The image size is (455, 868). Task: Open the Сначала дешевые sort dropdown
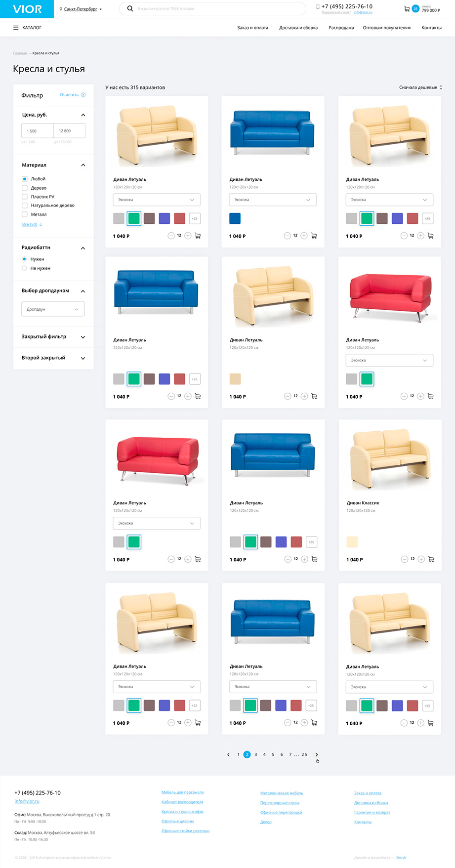[x=420, y=87]
